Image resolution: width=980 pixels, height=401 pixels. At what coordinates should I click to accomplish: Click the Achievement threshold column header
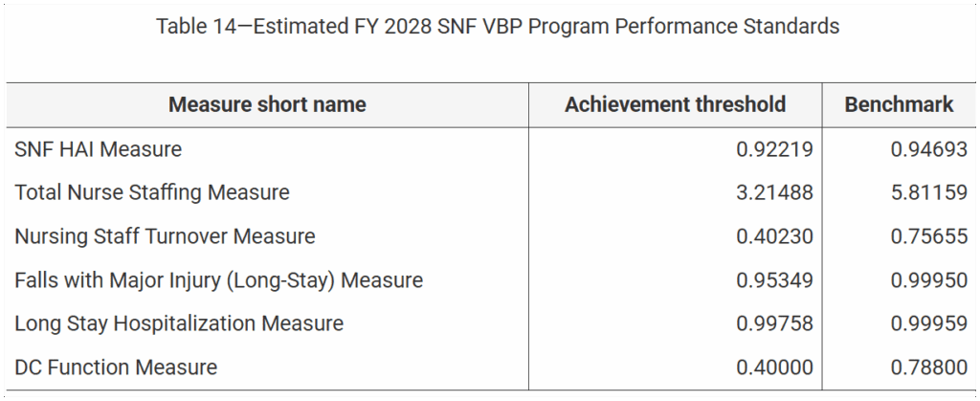point(675,104)
